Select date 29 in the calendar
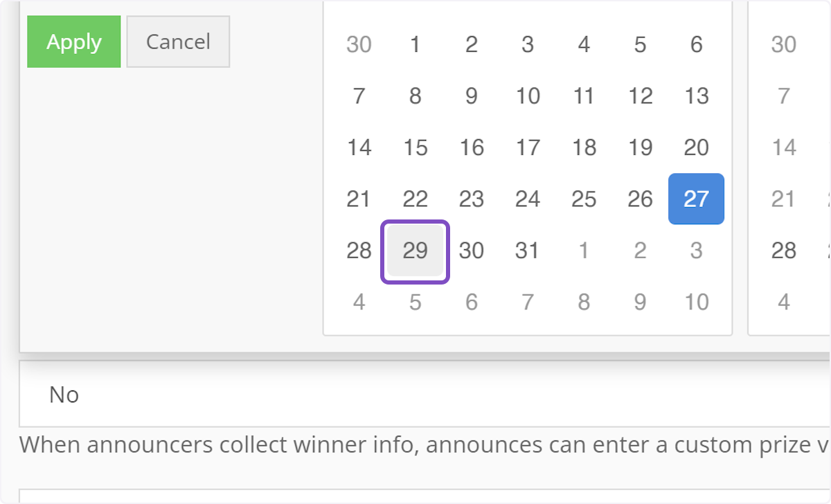This screenshot has height=504, width=831. (x=415, y=251)
